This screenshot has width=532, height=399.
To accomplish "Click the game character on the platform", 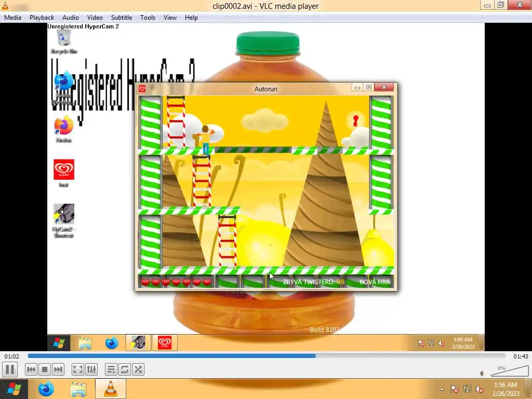I will click(x=205, y=139).
